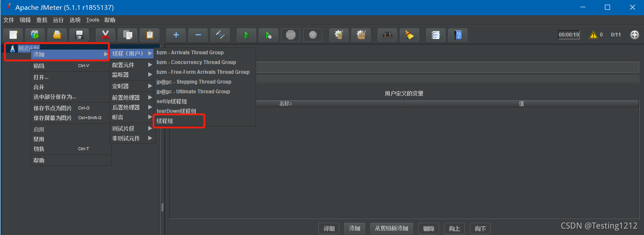Select 保存屏幕为图片 entry
The width and height of the screenshot is (644, 235).
pyautogui.click(x=70, y=118)
